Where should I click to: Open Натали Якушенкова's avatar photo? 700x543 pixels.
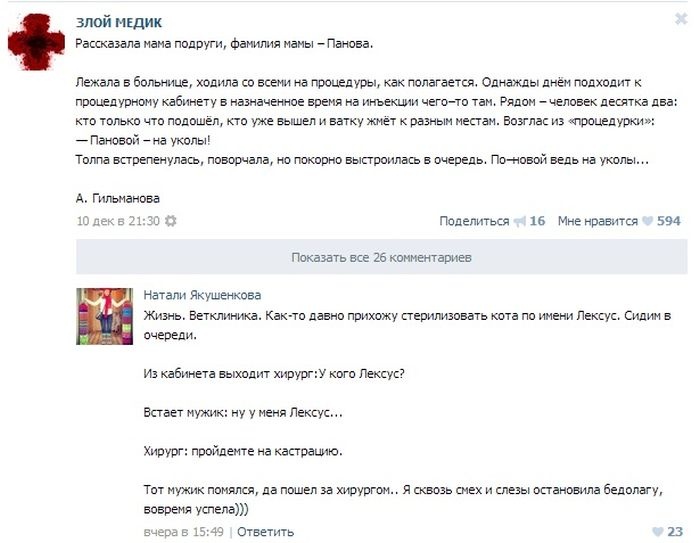tap(104, 316)
